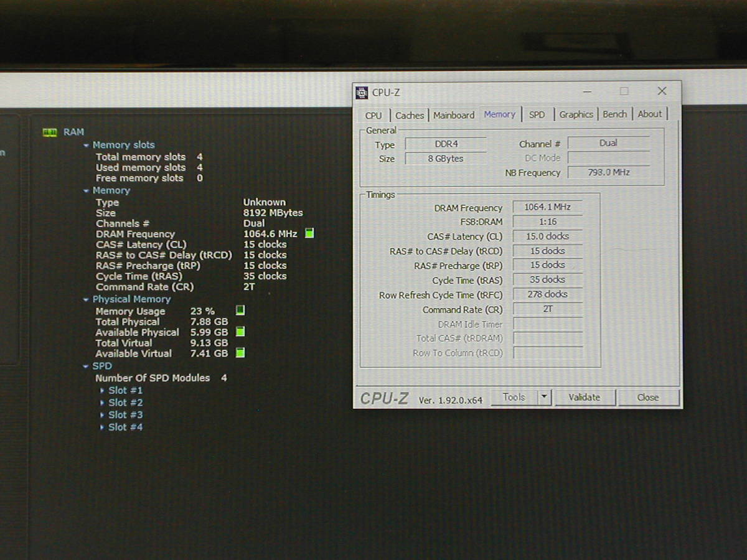
Task: Click green indicator next to DRAM Frequency
Action: pyautogui.click(x=309, y=233)
